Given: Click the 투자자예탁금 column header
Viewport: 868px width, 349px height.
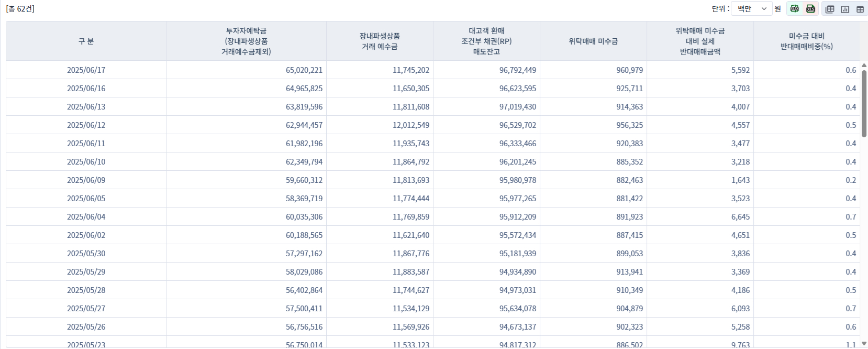Looking at the screenshot, I should point(246,41).
